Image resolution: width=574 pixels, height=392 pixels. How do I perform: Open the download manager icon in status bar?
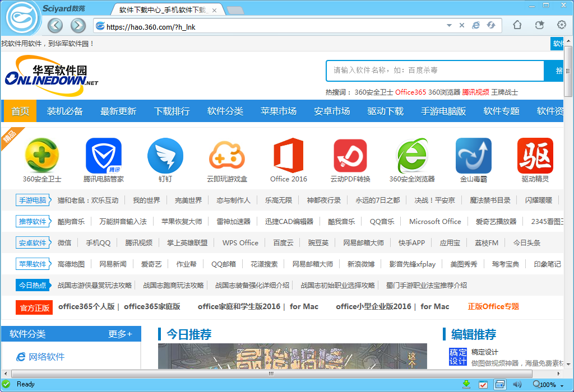[x=466, y=384]
